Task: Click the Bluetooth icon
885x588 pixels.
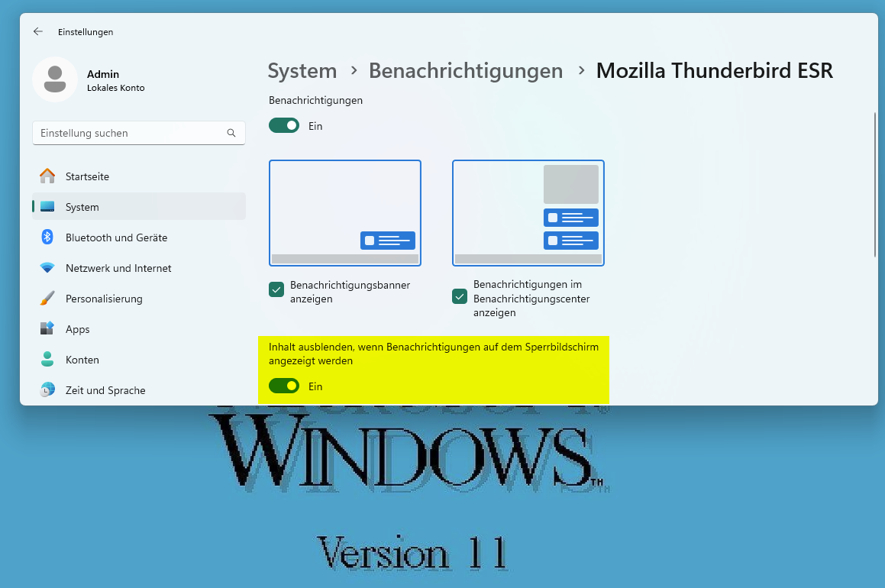Action: click(47, 237)
